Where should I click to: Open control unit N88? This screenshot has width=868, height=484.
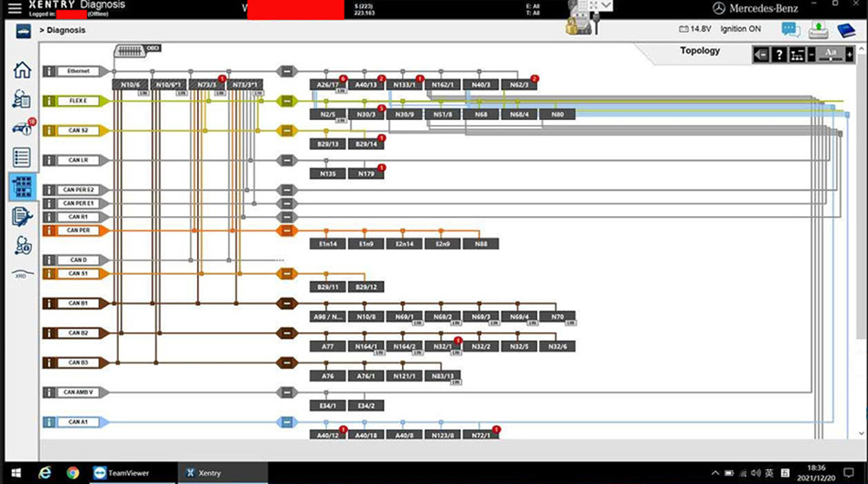(x=481, y=244)
